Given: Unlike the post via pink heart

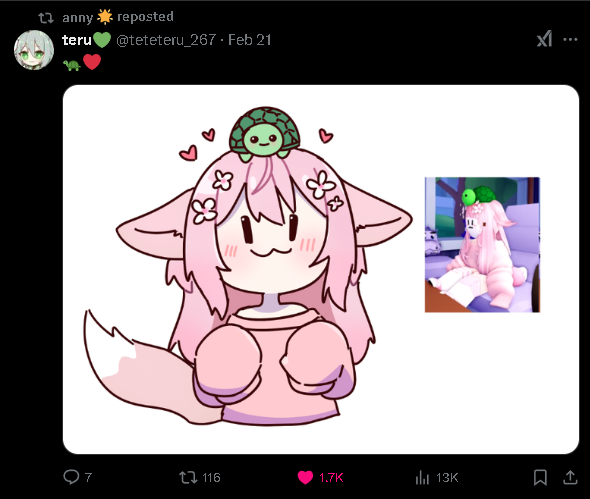Looking at the screenshot, I should click(x=305, y=478).
